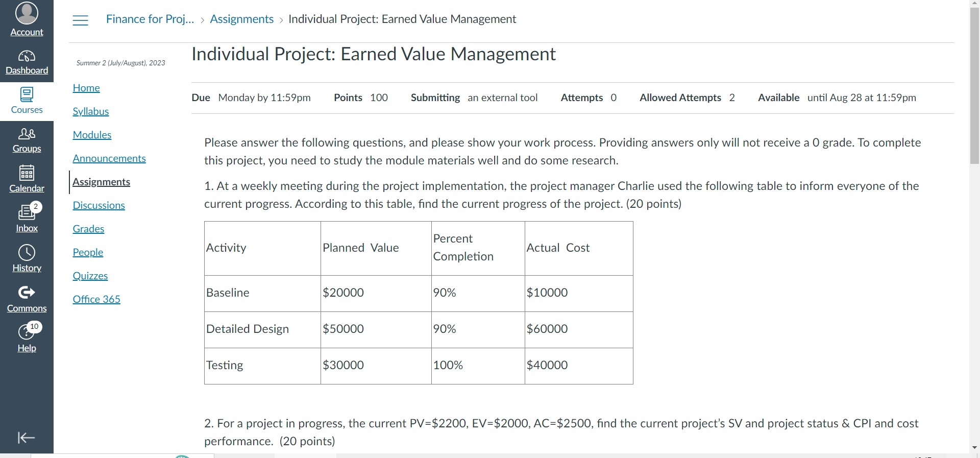Open the Calendar icon
The image size is (980, 458).
(27, 178)
